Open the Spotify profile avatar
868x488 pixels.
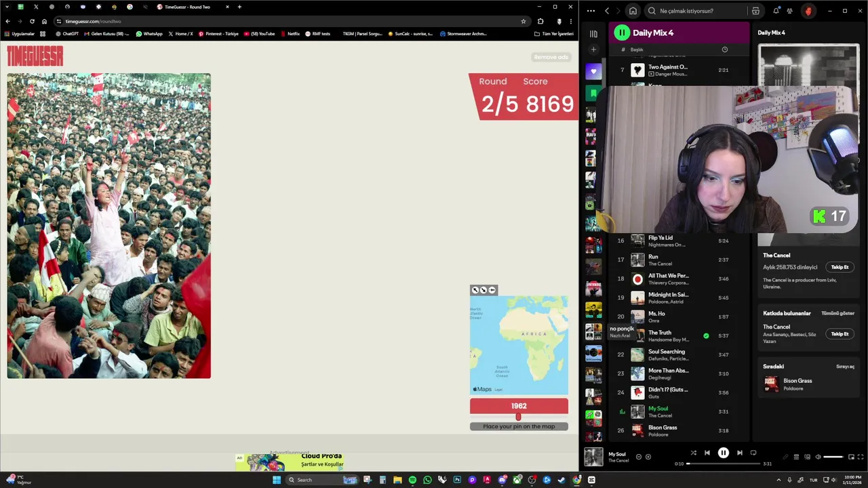point(808,11)
